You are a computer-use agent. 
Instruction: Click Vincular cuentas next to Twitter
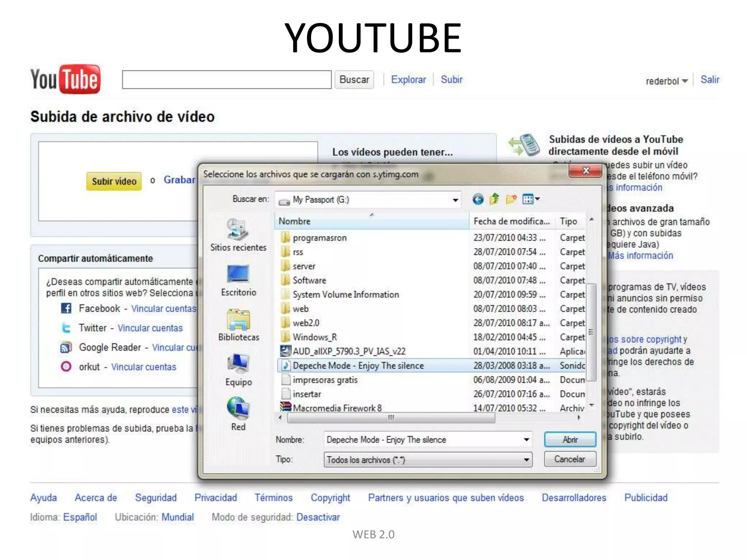[150, 328]
